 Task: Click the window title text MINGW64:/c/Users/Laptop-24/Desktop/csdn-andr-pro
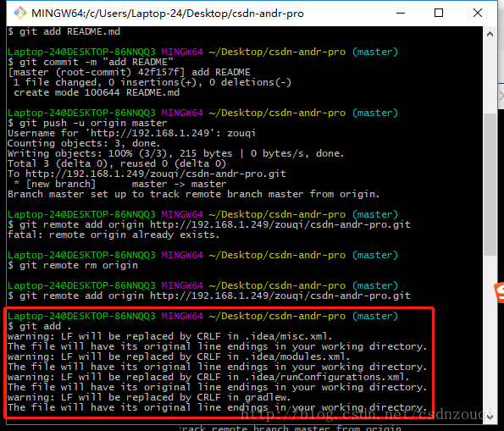[x=168, y=14]
